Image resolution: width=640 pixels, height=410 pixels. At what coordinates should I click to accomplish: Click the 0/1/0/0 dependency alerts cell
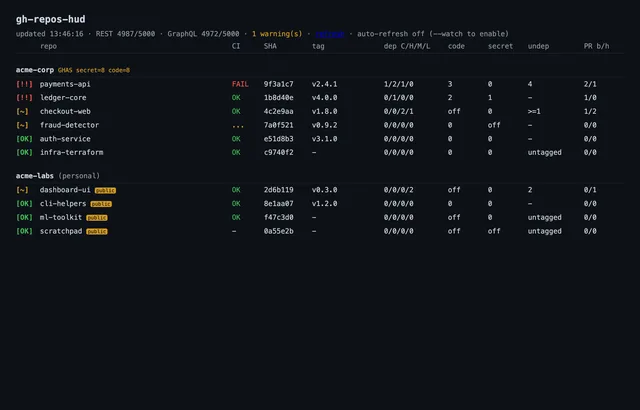coord(398,98)
